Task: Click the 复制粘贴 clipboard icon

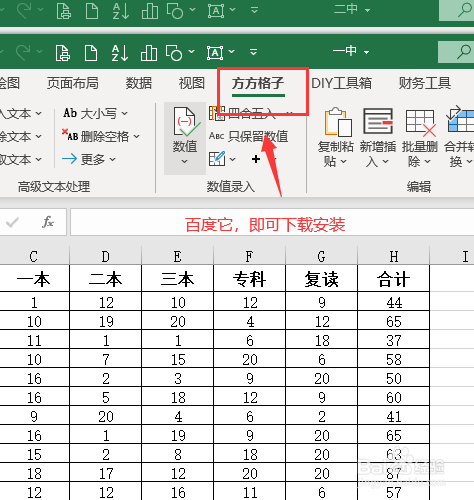Action: 338,122
